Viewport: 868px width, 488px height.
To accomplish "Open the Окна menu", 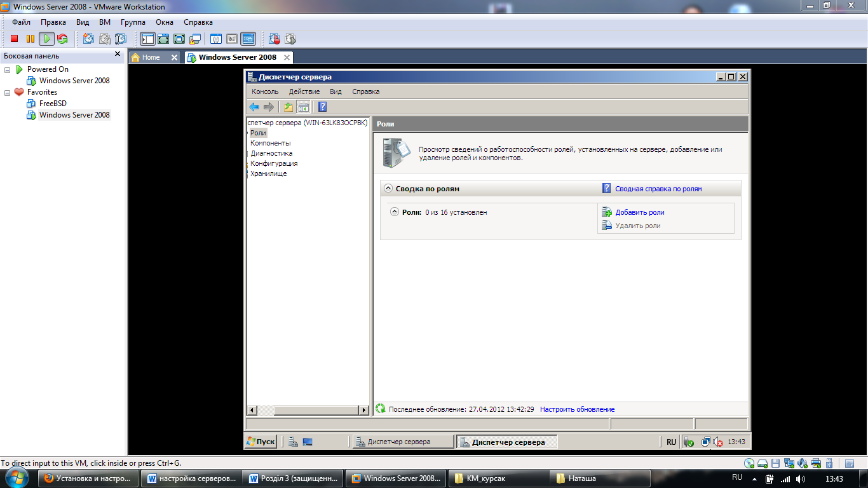I will coord(165,22).
